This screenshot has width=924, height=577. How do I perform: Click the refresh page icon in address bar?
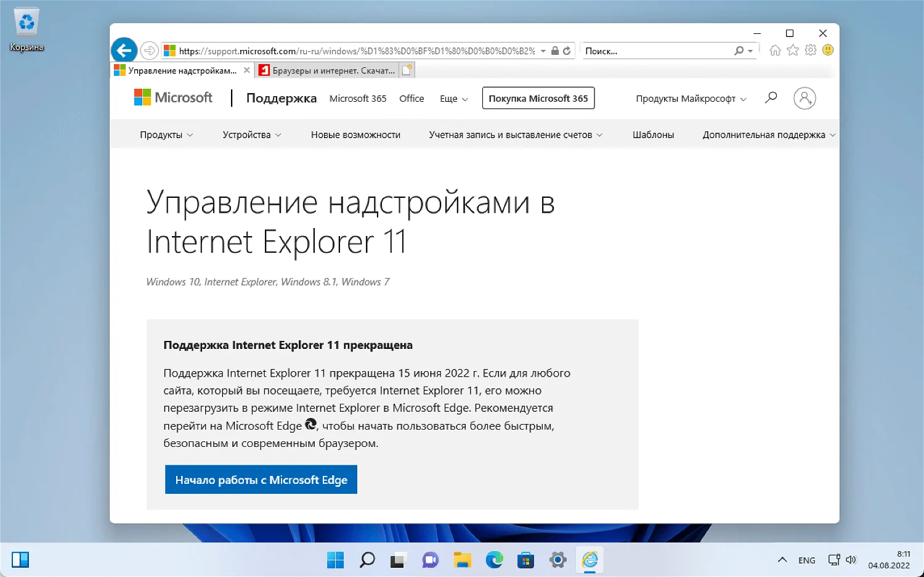(x=567, y=51)
